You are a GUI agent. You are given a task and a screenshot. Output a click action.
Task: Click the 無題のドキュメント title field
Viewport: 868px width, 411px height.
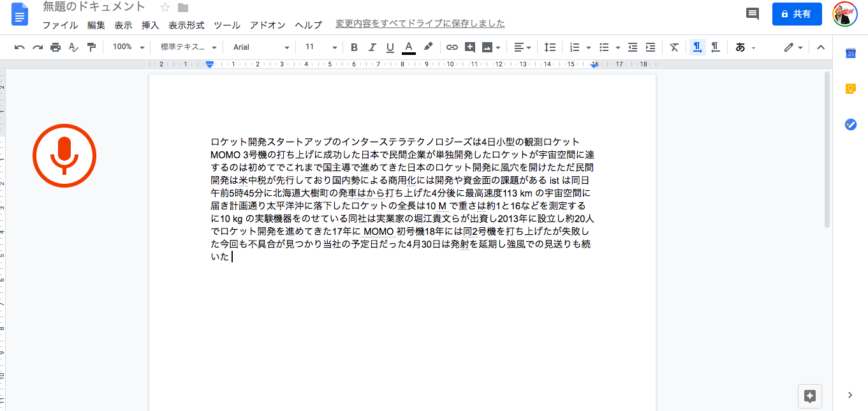coord(94,8)
